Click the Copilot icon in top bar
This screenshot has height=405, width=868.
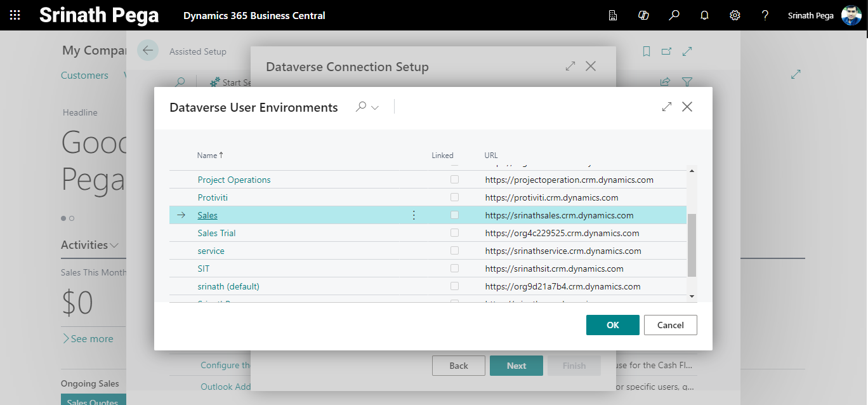(x=643, y=15)
